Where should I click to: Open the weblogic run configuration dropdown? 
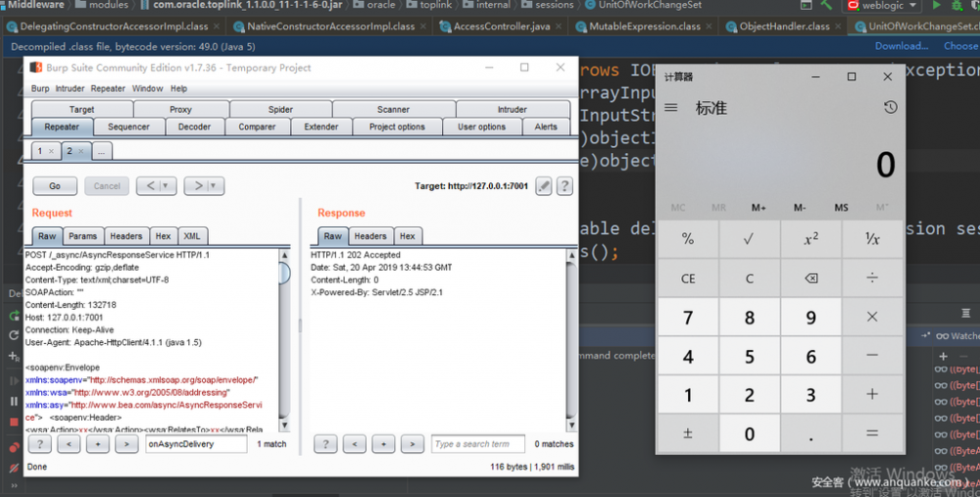coord(883,5)
